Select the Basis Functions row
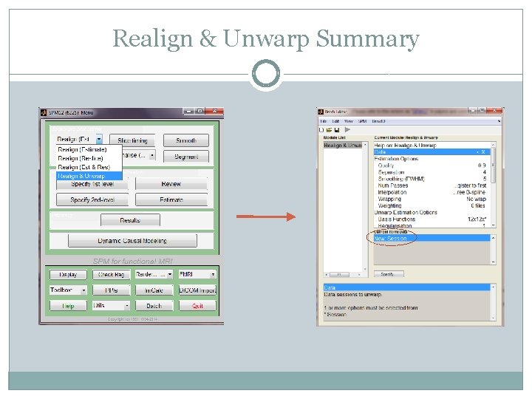This screenshot has height=399, width=532. pos(432,219)
